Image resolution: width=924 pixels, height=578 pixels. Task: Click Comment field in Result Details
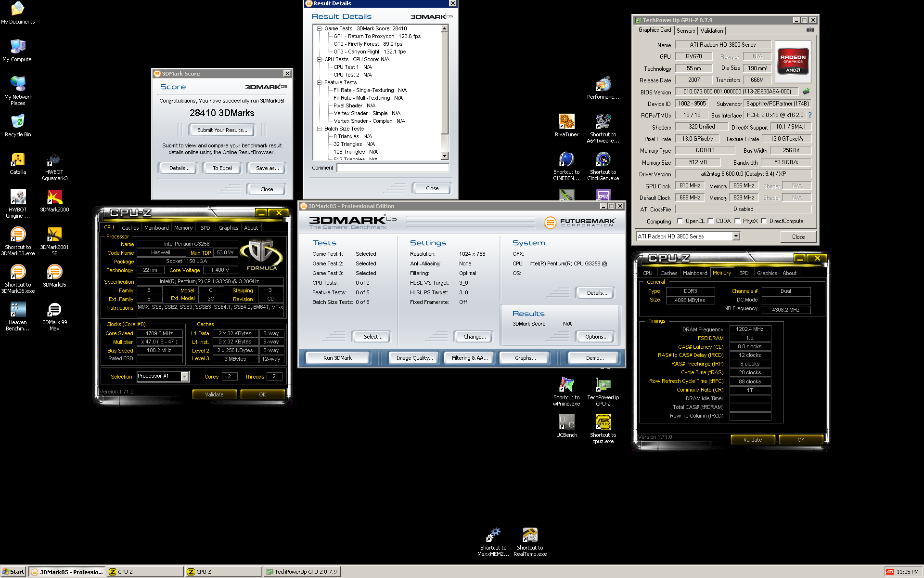point(393,168)
